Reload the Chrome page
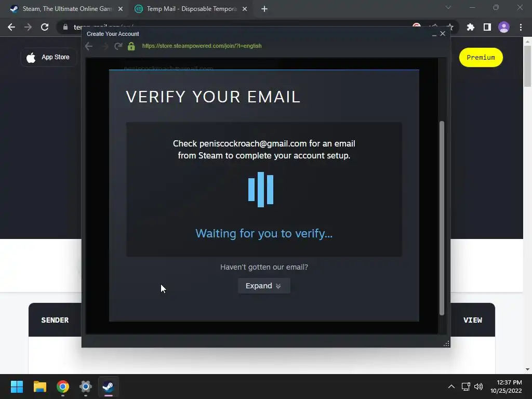Viewport: 532px width, 399px height. point(45,27)
